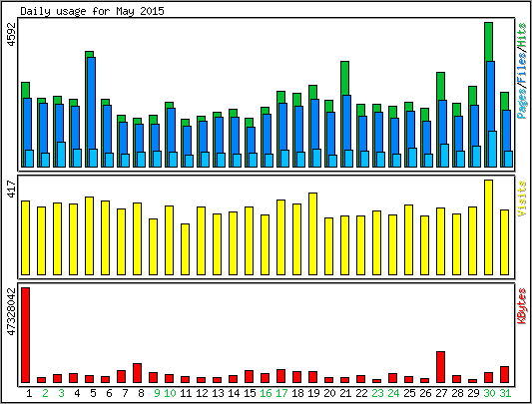This screenshot has height=404, width=532.
Task: Select the yellow Visits bar for day 19
Action: [x=312, y=233]
